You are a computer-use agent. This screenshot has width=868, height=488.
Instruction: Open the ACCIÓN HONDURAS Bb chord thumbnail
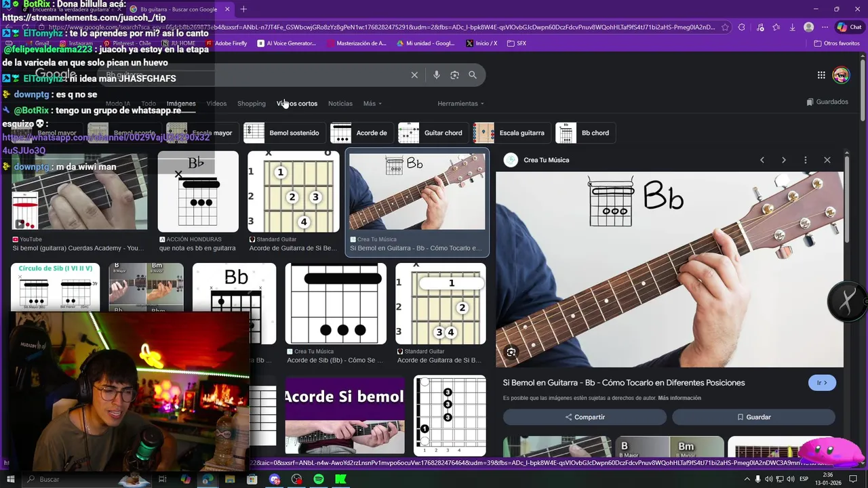(198, 192)
